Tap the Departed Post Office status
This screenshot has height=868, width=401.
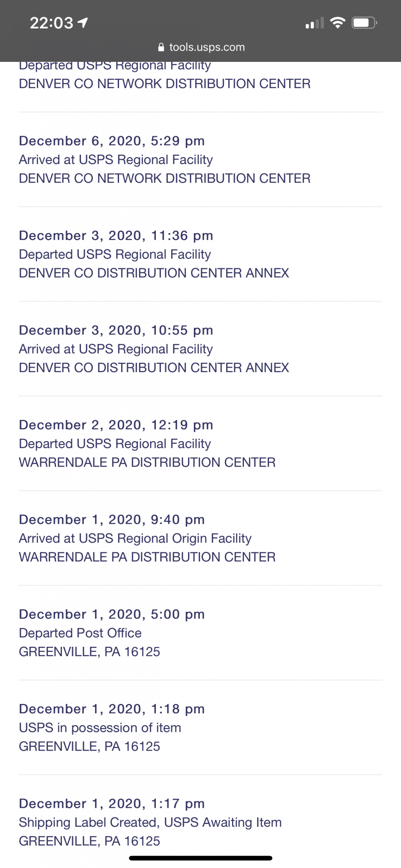80,633
